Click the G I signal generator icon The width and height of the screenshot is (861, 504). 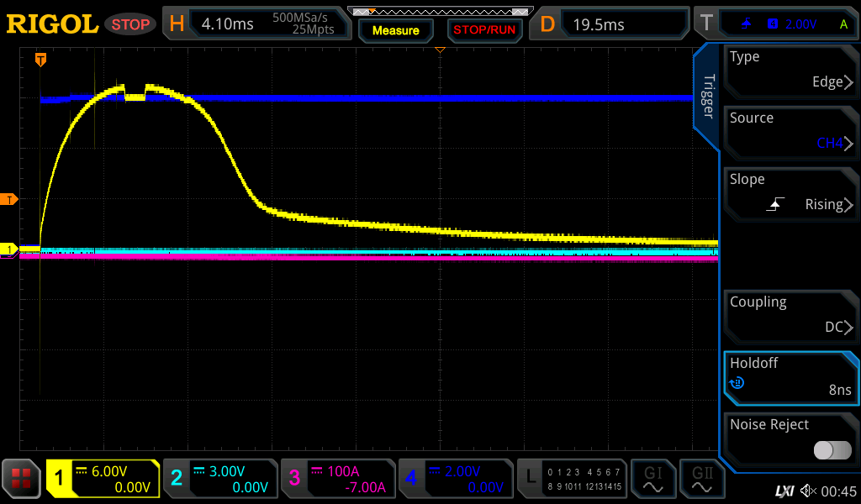653,479
